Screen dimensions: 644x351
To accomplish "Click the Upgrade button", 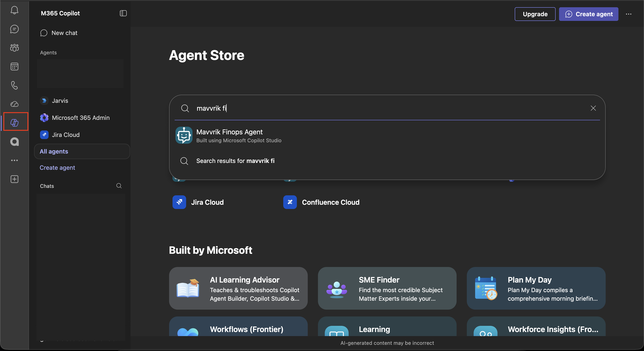I will point(535,14).
